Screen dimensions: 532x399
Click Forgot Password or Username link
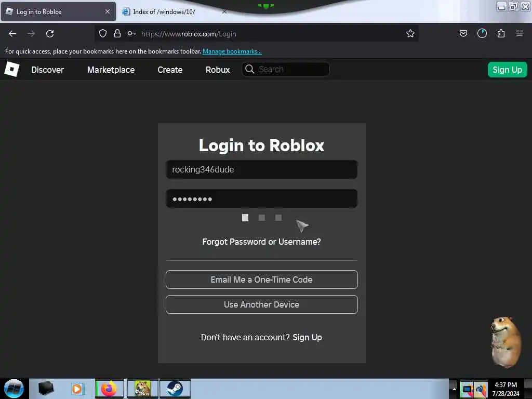point(262,242)
